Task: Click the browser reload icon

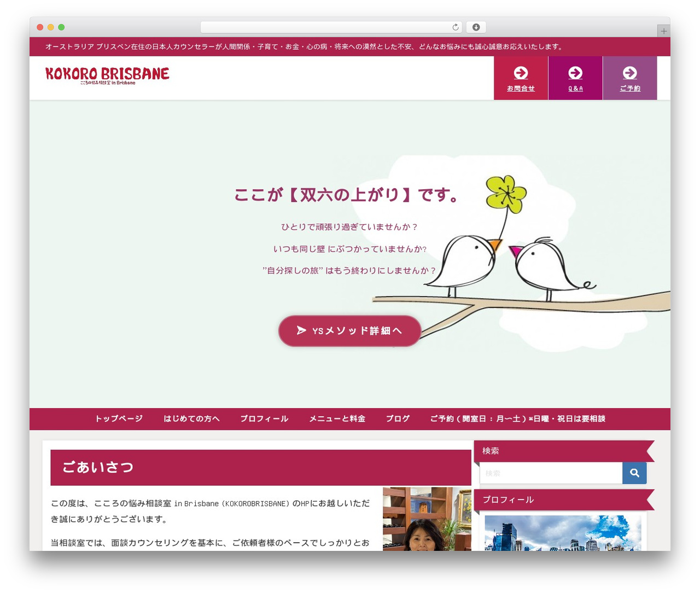Action: click(456, 27)
